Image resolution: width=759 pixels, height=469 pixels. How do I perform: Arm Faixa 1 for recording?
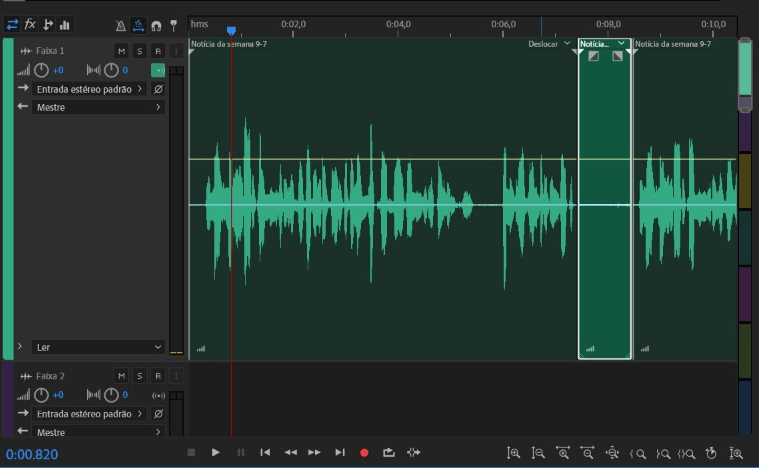[x=158, y=51]
